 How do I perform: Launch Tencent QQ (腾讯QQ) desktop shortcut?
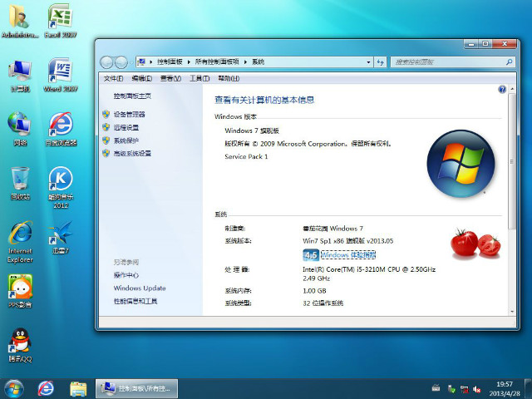(x=20, y=346)
